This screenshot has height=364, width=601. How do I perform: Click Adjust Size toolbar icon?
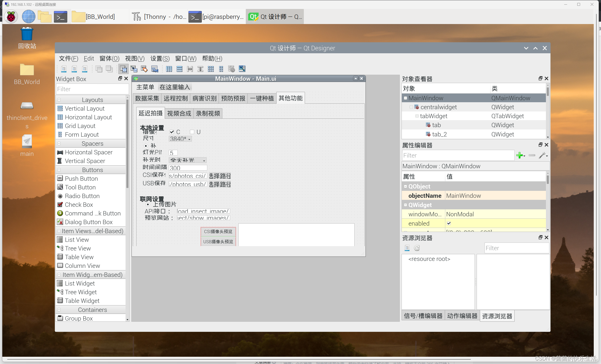pyautogui.click(x=242, y=69)
